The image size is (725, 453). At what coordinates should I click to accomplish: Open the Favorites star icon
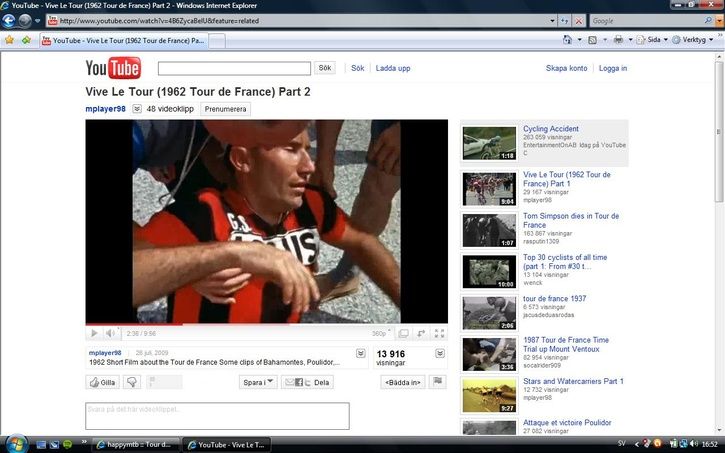coord(9,40)
